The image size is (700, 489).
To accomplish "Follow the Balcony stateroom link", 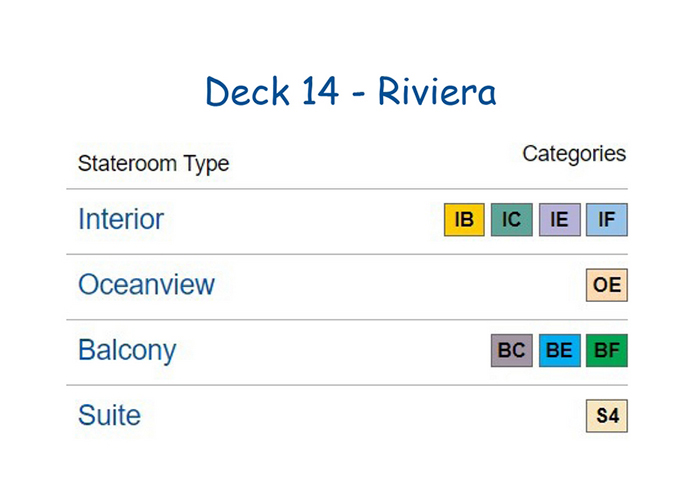I will 127,351.
